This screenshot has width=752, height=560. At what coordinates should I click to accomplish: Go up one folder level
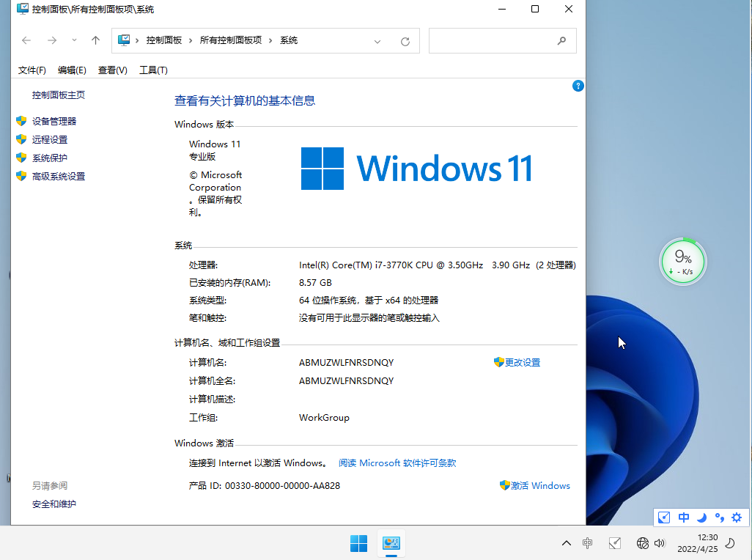point(95,41)
